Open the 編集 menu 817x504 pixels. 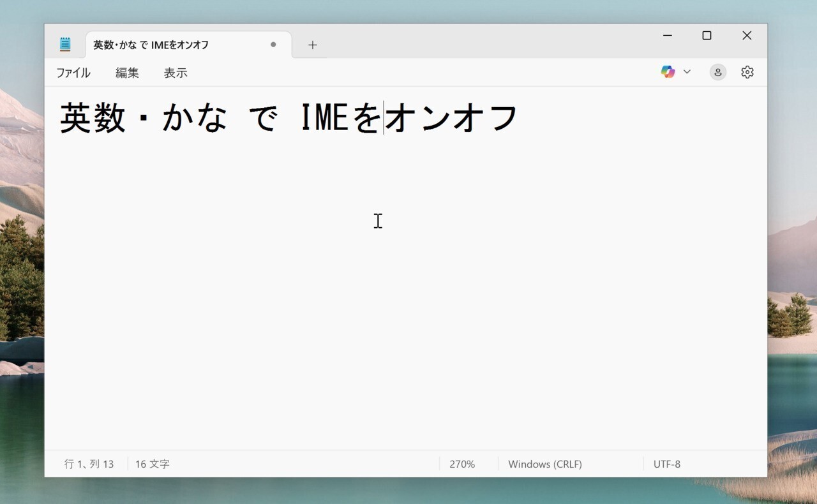[127, 73]
